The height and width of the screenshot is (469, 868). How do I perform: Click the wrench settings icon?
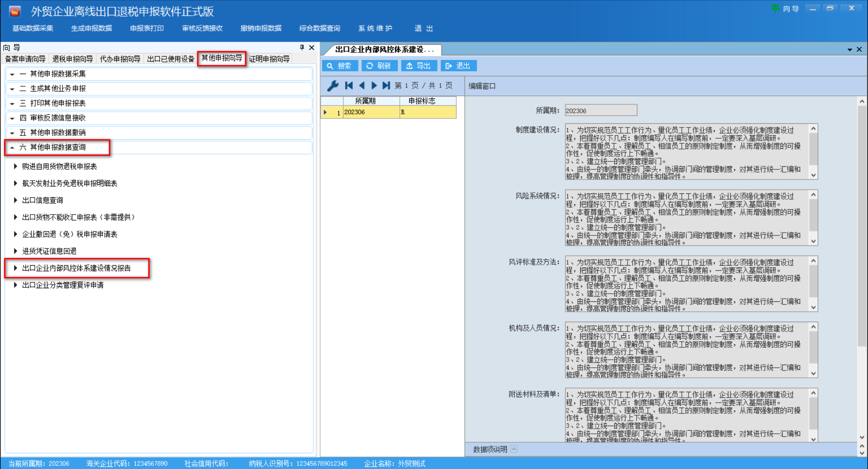click(x=333, y=86)
